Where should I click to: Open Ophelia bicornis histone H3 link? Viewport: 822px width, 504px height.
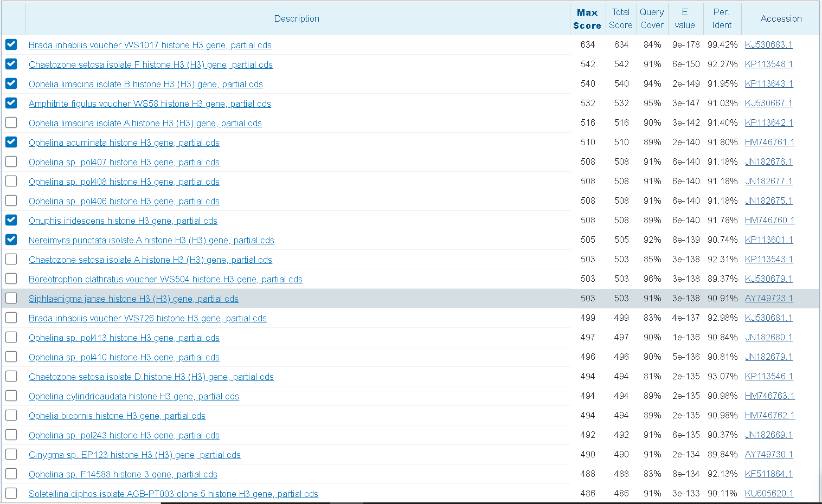tap(117, 416)
